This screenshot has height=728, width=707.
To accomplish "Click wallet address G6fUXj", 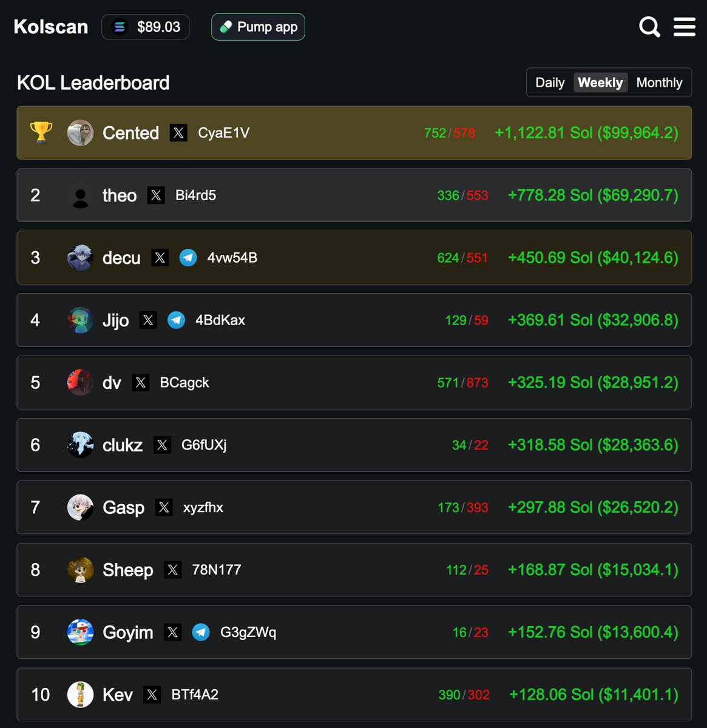I will (x=204, y=445).
